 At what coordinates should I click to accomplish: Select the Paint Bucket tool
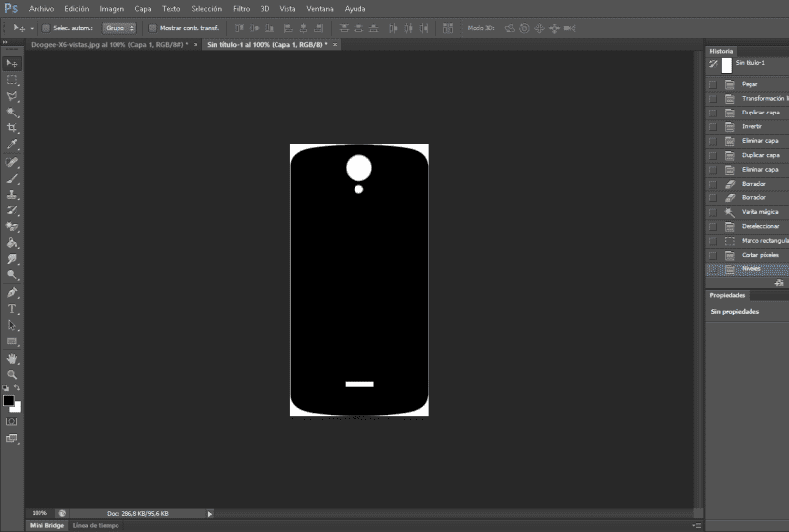point(12,243)
